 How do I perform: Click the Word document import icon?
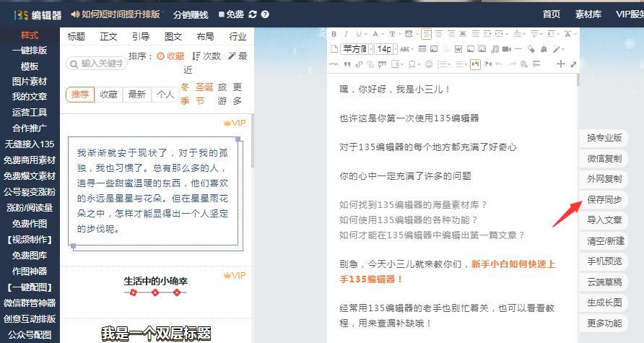coord(458,49)
